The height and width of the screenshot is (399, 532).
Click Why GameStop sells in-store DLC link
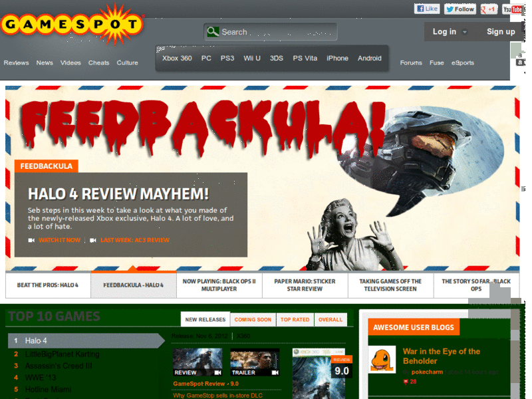217,396
